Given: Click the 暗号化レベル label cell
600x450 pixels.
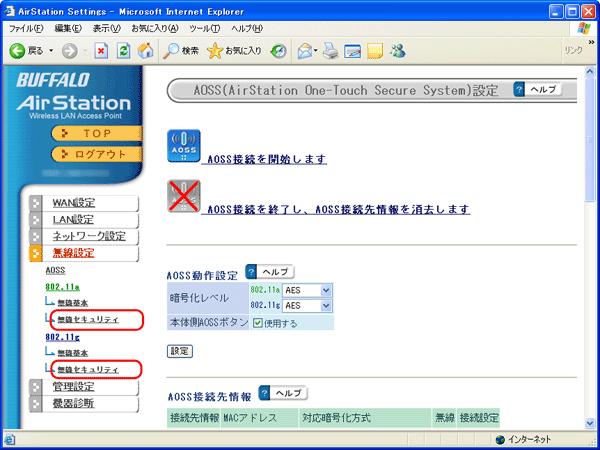Looking at the screenshot, I should [208, 298].
